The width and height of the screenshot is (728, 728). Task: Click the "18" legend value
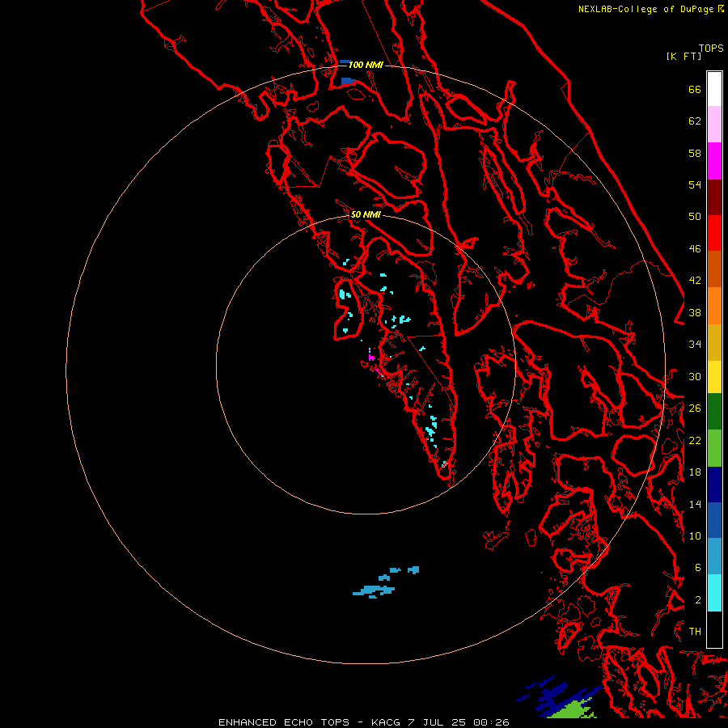coord(695,472)
